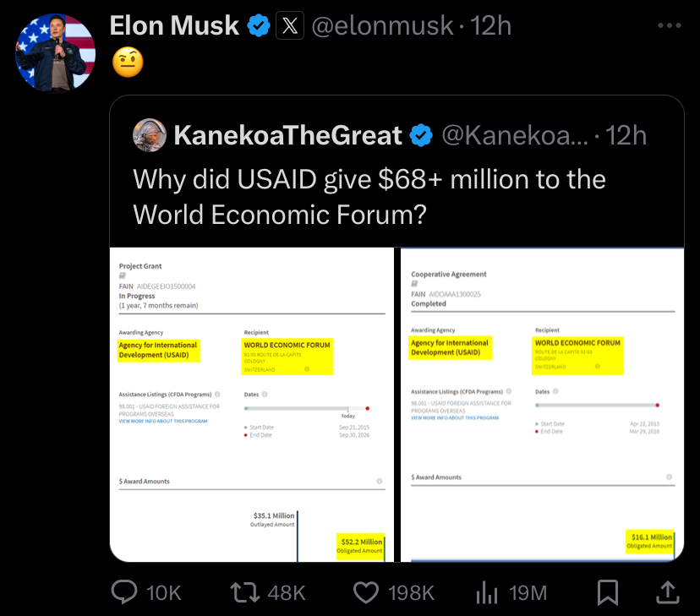Bookmark this post
The height and width of the screenshot is (616, 700).
coord(608,593)
